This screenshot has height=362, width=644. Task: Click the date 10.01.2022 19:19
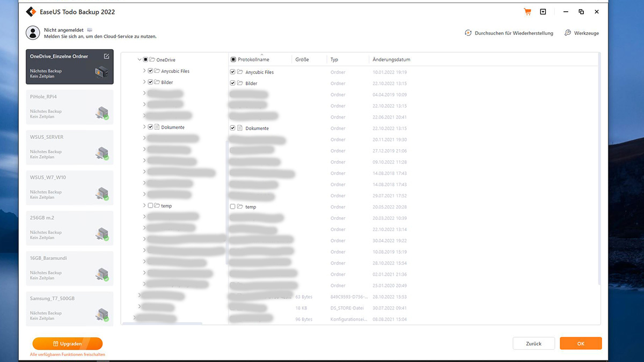point(390,72)
